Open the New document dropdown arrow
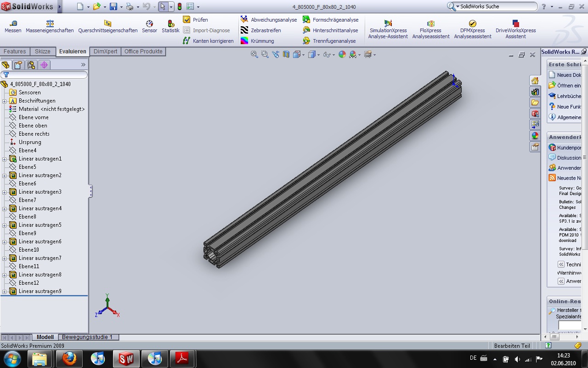The width and height of the screenshot is (588, 368). pyautogui.click(x=88, y=7)
